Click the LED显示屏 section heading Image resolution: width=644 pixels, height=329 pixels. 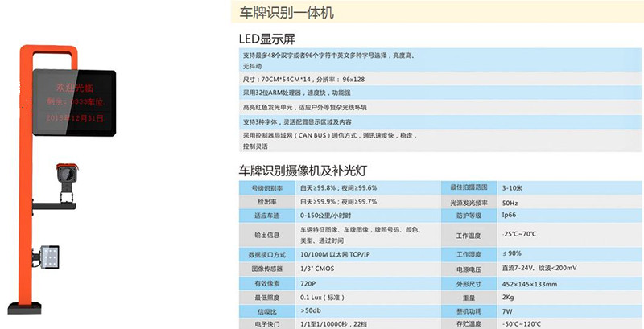pyautogui.click(x=266, y=39)
